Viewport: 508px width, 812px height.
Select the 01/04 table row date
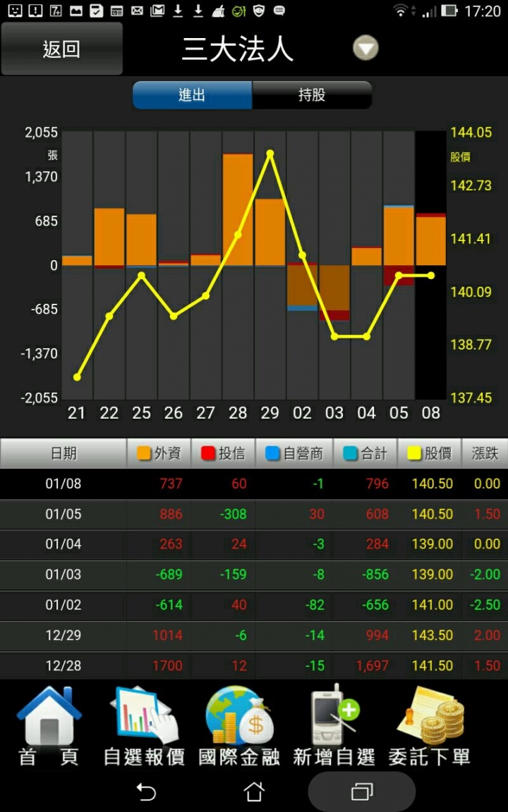tap(64, 544)
